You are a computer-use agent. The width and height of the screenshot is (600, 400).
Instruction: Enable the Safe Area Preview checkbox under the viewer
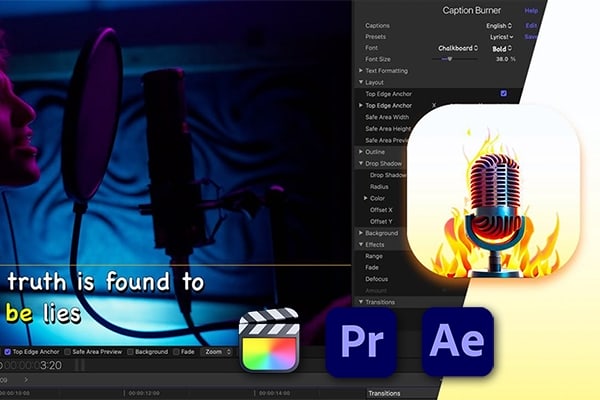[x=67, y=352]
